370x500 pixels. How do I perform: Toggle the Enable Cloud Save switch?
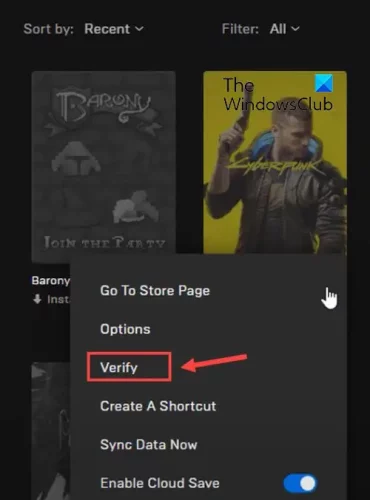[300, 483]
